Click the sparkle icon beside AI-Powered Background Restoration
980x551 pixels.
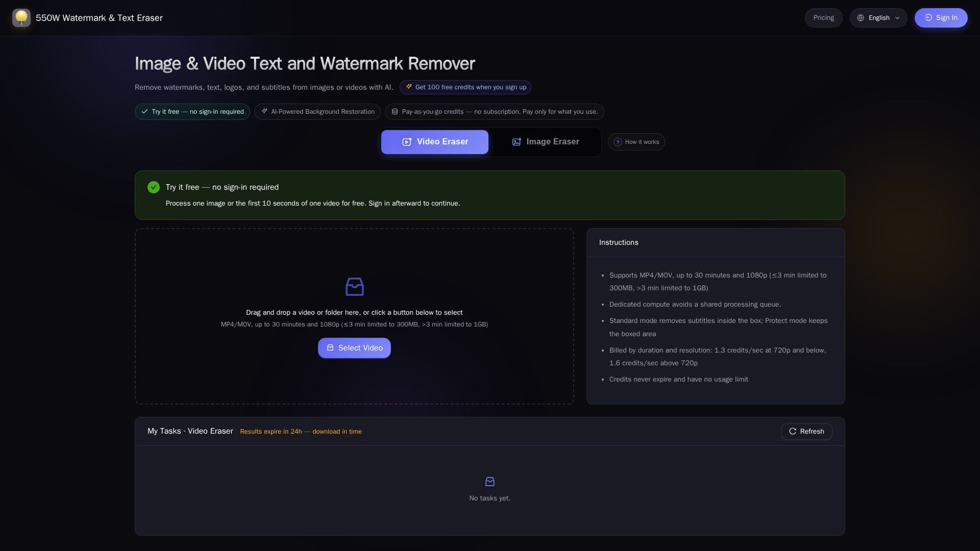pos(264,111)
